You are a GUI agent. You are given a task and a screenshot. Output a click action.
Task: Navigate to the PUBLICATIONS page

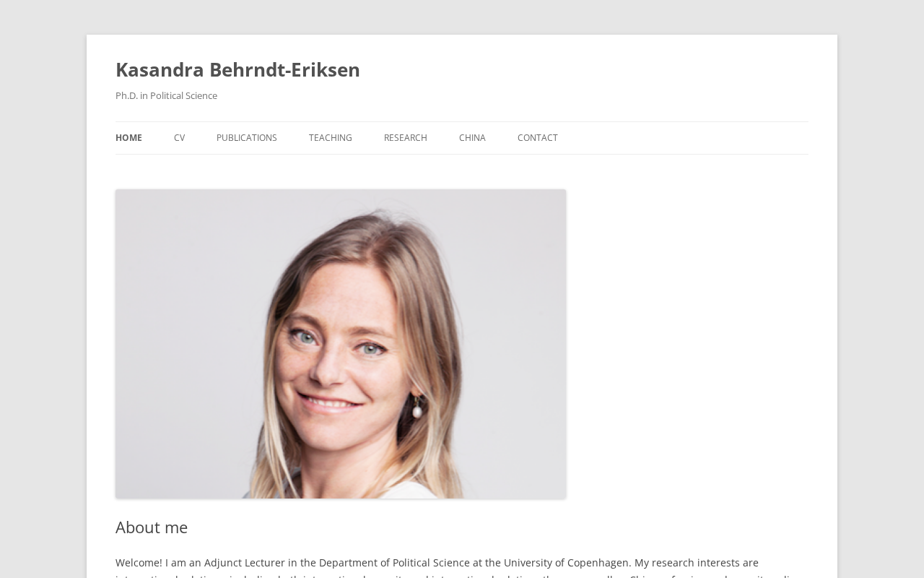(x=247, y=138)
